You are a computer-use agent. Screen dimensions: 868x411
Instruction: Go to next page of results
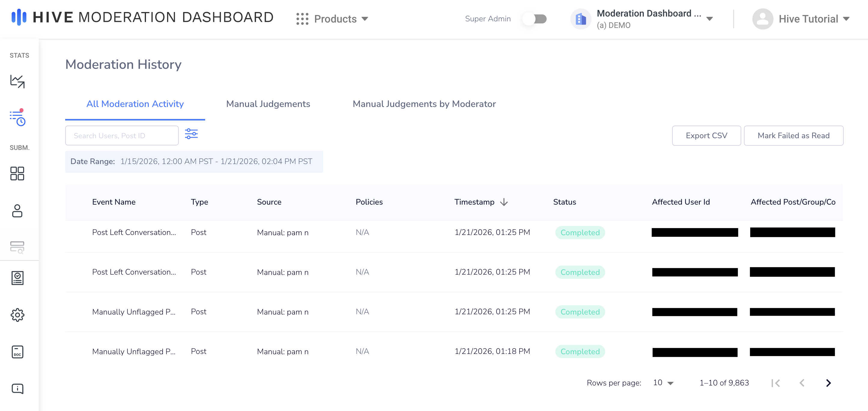[x=828, y=383]
